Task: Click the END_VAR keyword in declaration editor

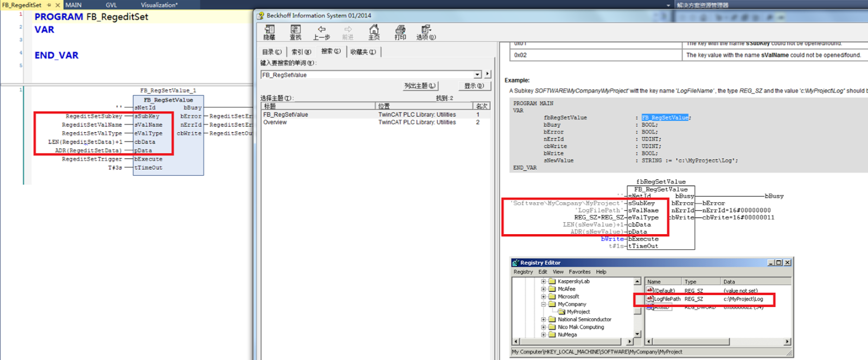Action: click(x=56, y=55)
